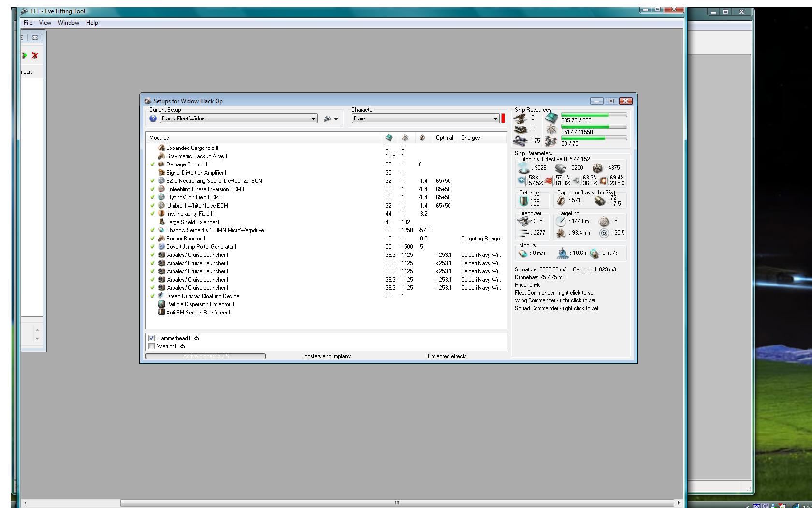Uncheck the Hammerhead II x5 drones checkbox

(x=152, y=338)
